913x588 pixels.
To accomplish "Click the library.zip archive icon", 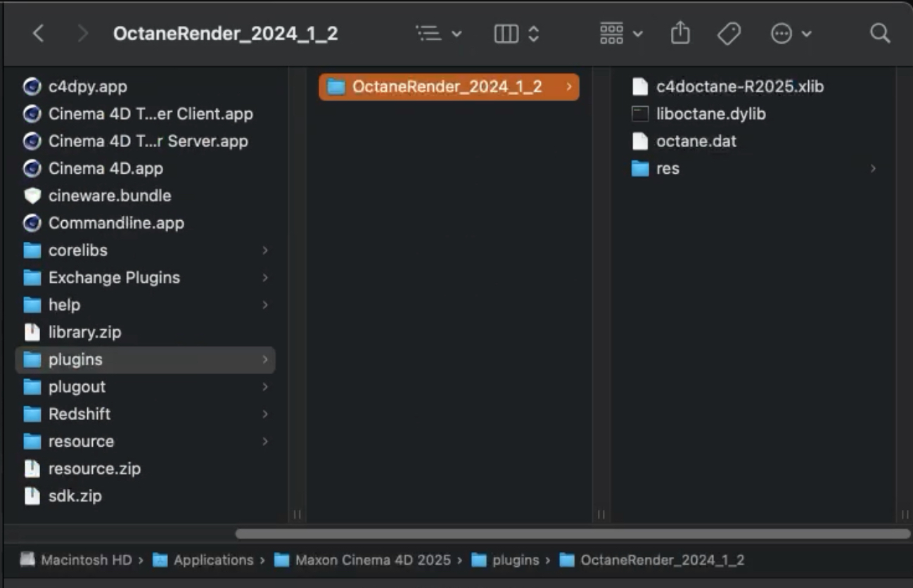I will point(32,332).
